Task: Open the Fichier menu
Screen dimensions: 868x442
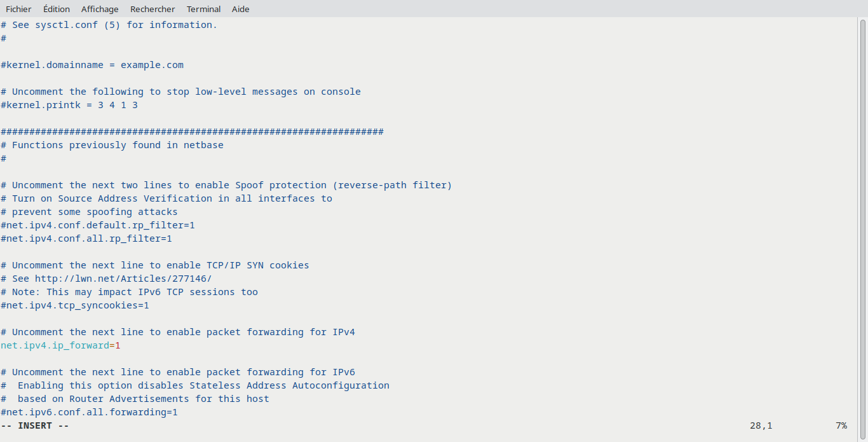Action: (18, 9)
